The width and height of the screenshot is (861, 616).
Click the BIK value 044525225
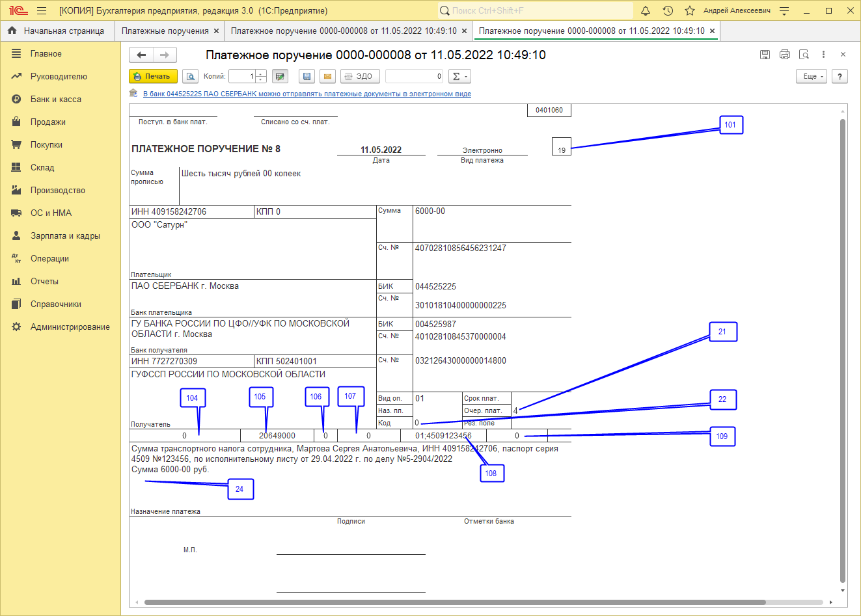[x=435, y=286]
